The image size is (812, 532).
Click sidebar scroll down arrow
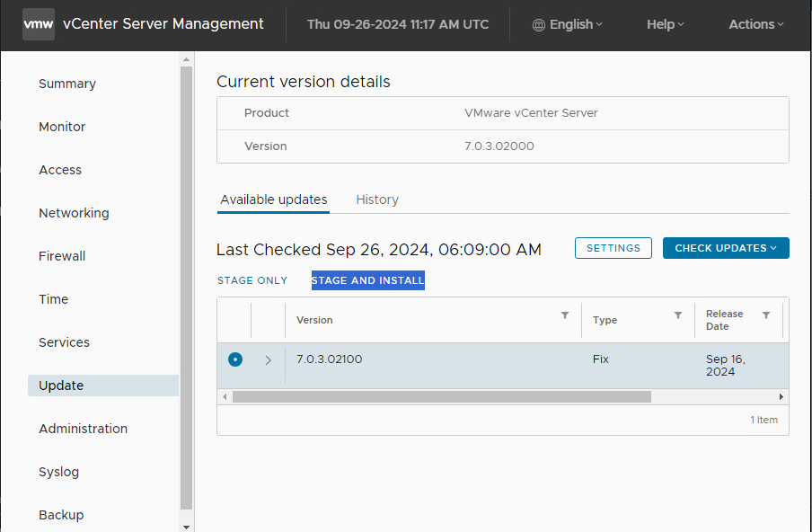[187, 527]
